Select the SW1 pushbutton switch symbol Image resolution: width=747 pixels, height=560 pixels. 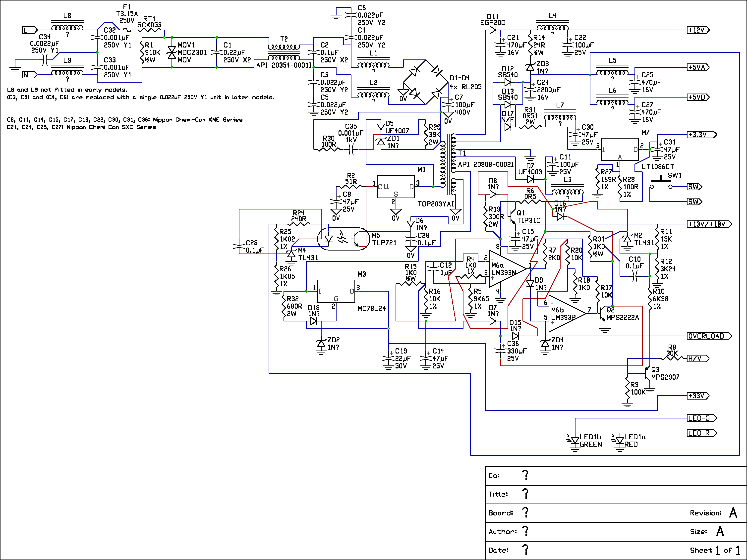(x=661, y=183)
